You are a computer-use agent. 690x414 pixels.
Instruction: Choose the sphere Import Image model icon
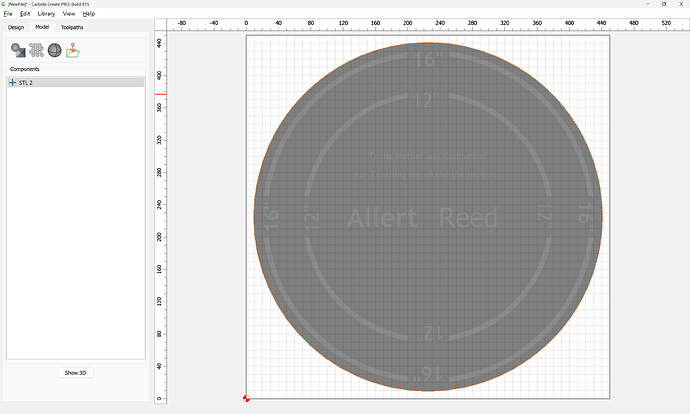(55, 50)
